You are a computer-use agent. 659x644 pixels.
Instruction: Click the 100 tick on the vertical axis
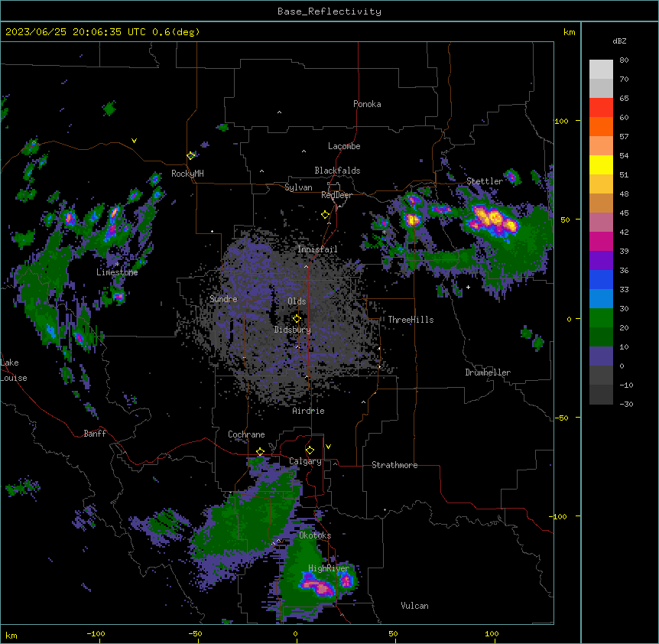coord(561,121)
